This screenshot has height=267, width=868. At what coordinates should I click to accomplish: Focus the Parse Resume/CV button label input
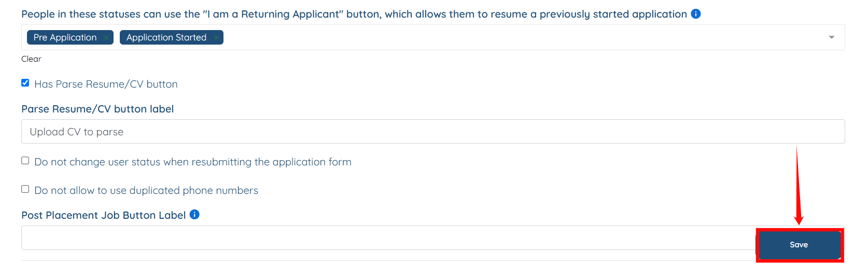point(433,132)
